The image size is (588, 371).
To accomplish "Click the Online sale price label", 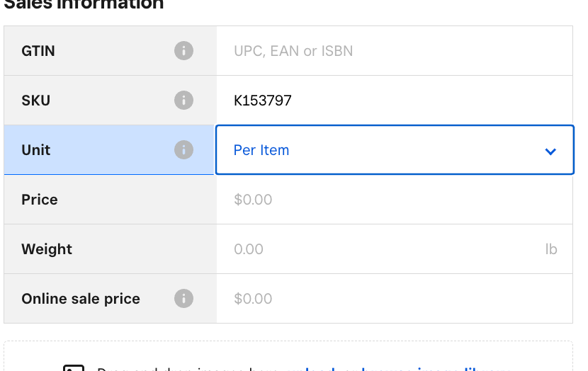I will [81, 299].
